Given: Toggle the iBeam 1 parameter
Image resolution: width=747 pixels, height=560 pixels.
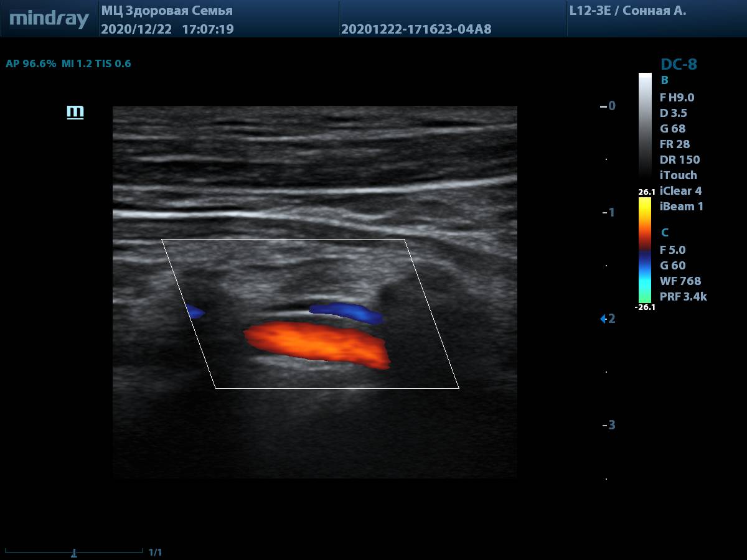Looking at the screenshot, I should pyautogui.click(x=681, y=207).
